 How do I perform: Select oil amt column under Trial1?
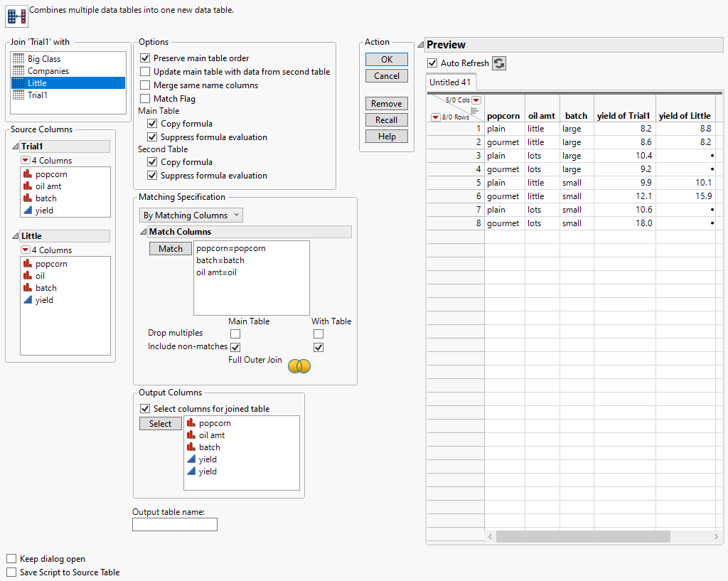48,186
